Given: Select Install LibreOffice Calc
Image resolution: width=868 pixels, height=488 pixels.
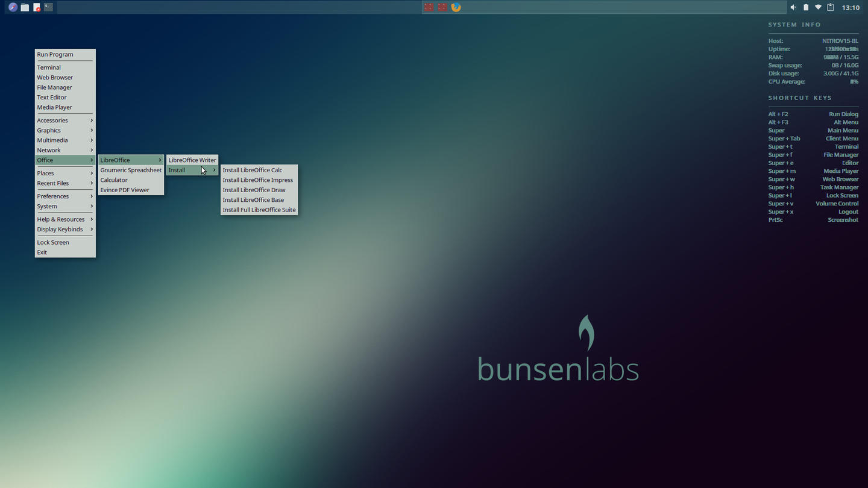Looking at the screenshot, I should (259, 170).
